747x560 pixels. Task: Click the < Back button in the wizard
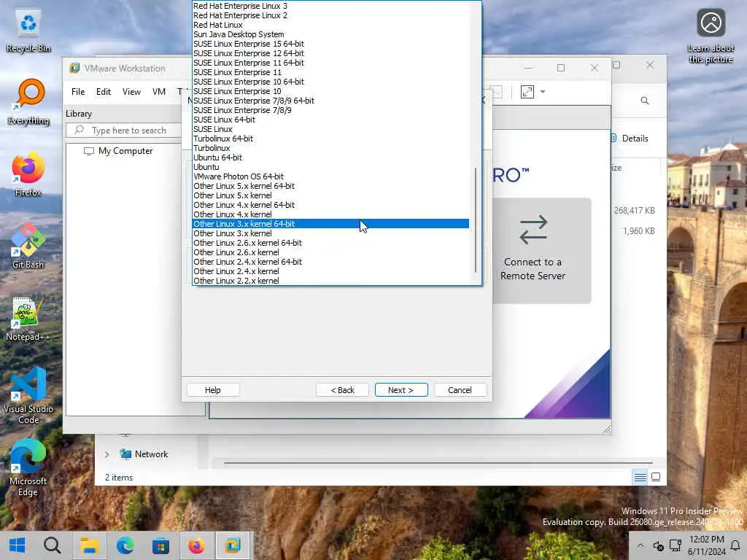coord(343,390)
